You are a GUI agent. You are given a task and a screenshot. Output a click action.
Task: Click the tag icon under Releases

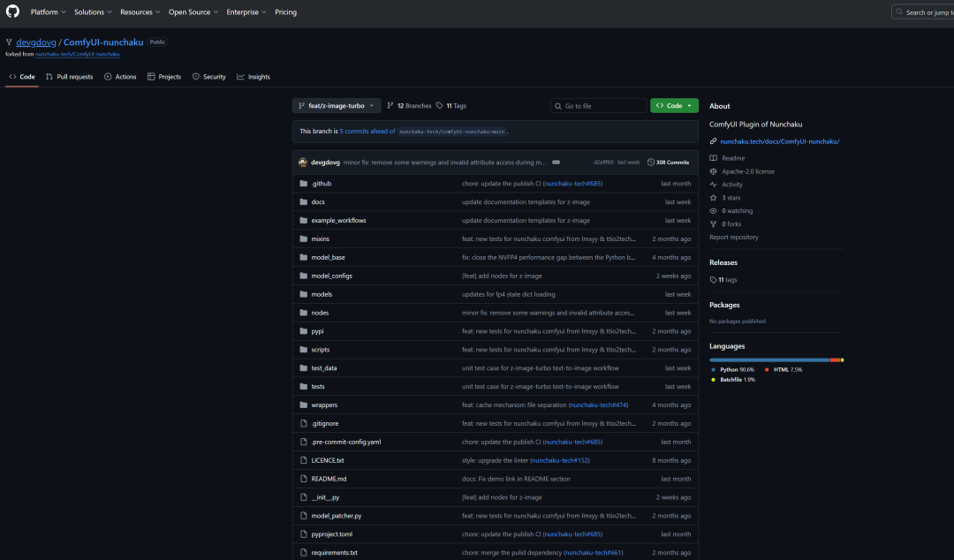click(x=713, y=280)
